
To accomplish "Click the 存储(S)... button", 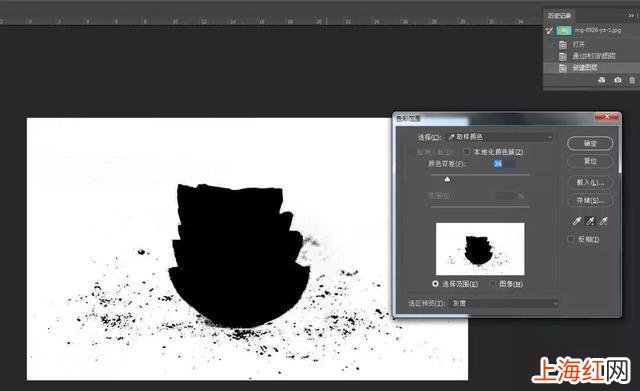I will 590,200.
